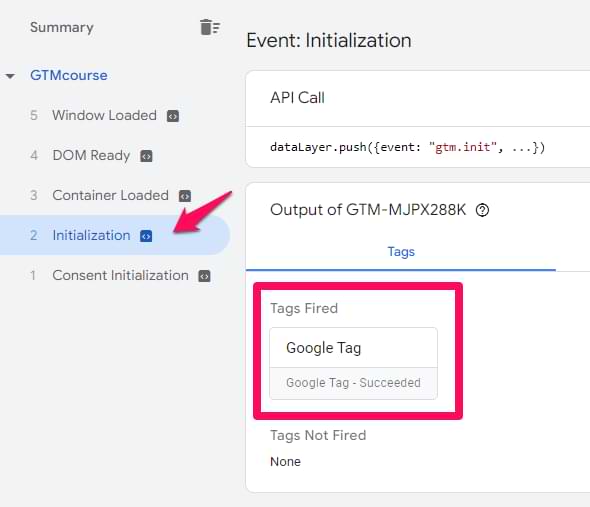590x507 pixels.
Task: Click the code icon beside Window Loaded
Action: (x=173, y=116)
